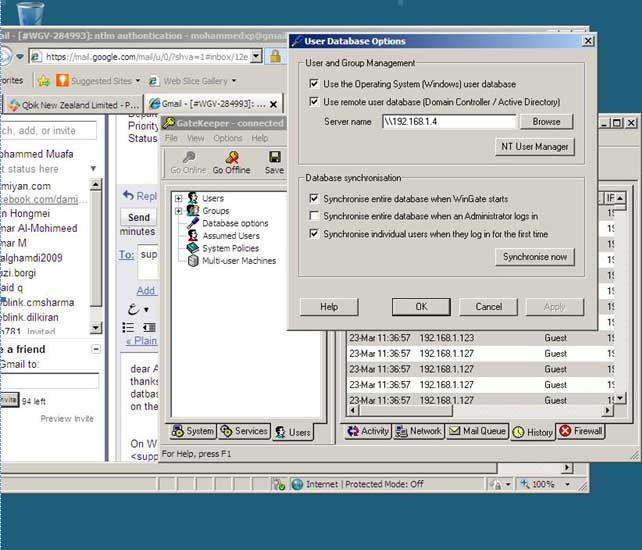This screenshot has width=642, height=550.
Task: Select the Users tree node
Action: pyautogui.click(x=213, y=198)
